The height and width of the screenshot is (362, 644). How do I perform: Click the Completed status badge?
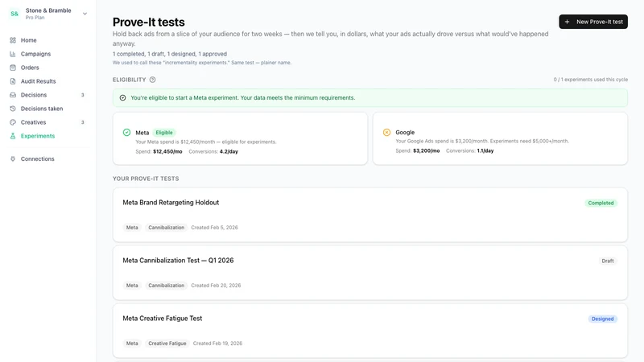tap(601, 203)
